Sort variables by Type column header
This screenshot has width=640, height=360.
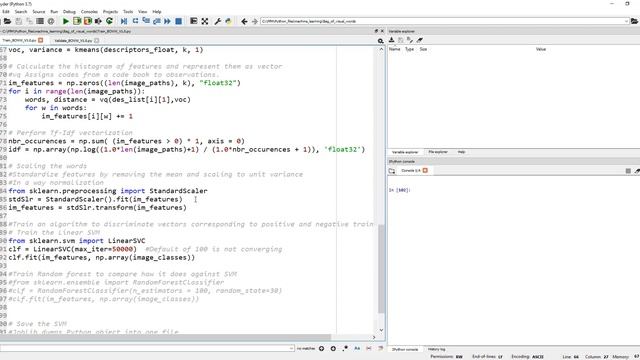point(409,49)
